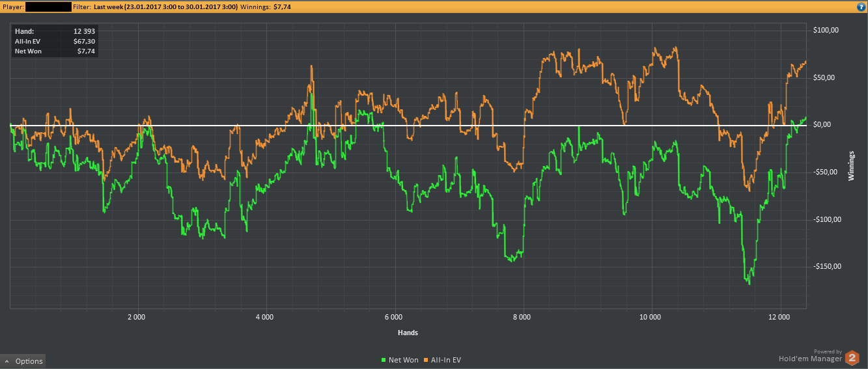Click the Hand count value 12 393

83,31
